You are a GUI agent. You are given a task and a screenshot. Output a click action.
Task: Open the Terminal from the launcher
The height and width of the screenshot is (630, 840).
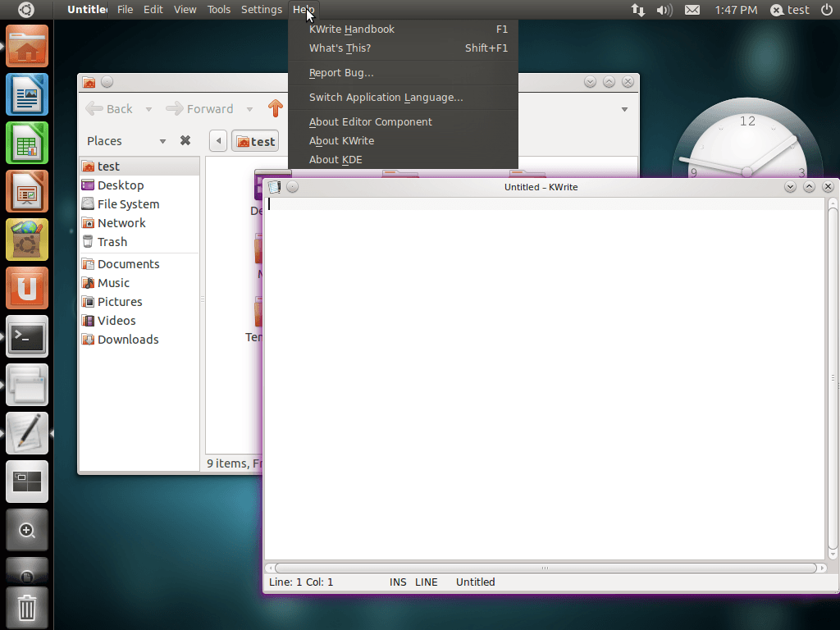(x=27, y=336)
